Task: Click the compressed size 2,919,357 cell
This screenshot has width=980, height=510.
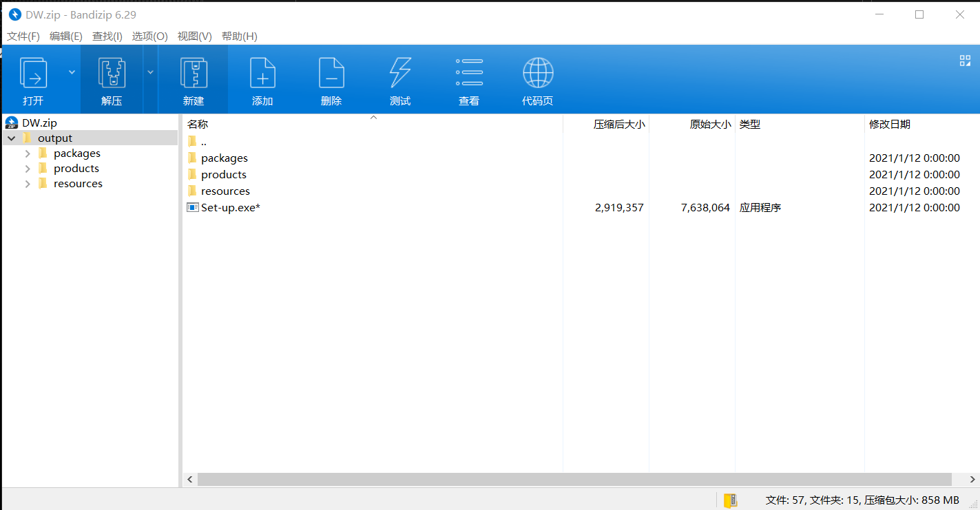Action: click(x=619, y=207)
